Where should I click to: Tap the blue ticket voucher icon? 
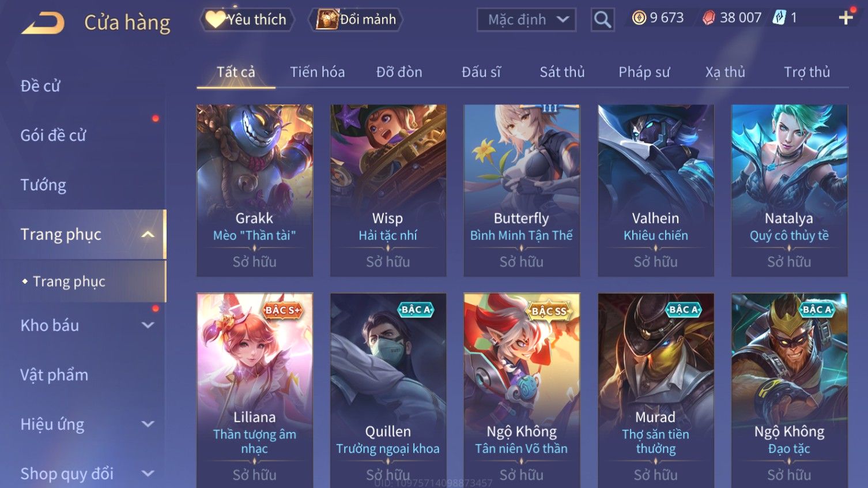coord(779,17)
